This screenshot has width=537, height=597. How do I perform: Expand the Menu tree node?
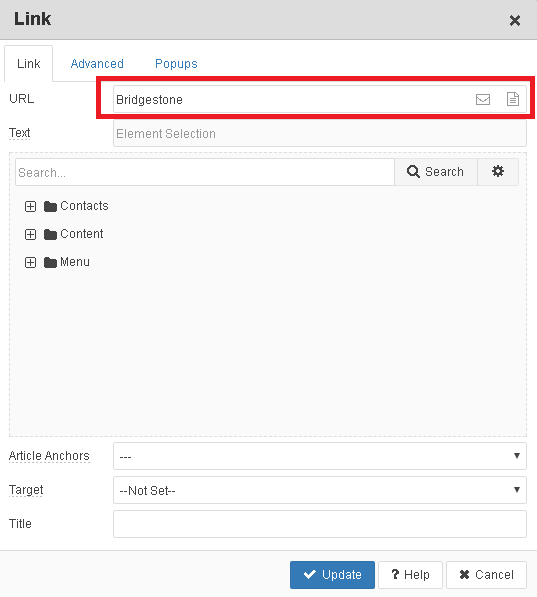(30, 262)
